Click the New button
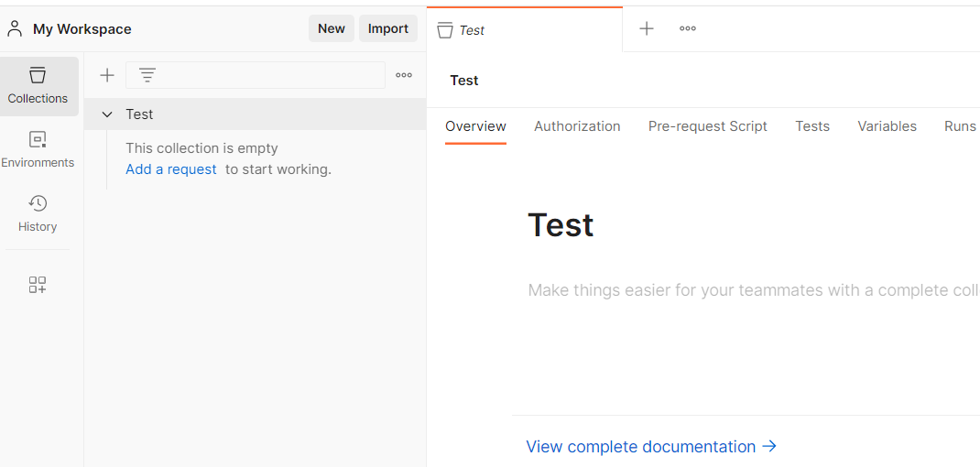 coord(331,28)
